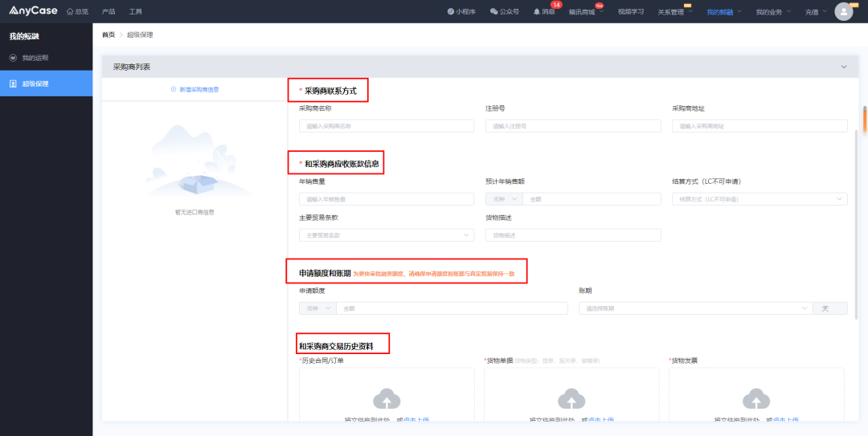Open the 账期 selection dropdown
Image resolution: width=868 pixels, height=436 pixels.
coord(695,308)
